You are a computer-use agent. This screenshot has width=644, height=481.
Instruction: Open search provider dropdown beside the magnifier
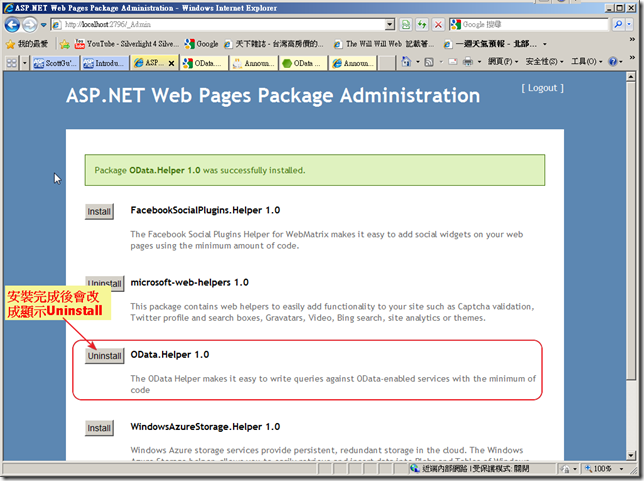(629, 25)
